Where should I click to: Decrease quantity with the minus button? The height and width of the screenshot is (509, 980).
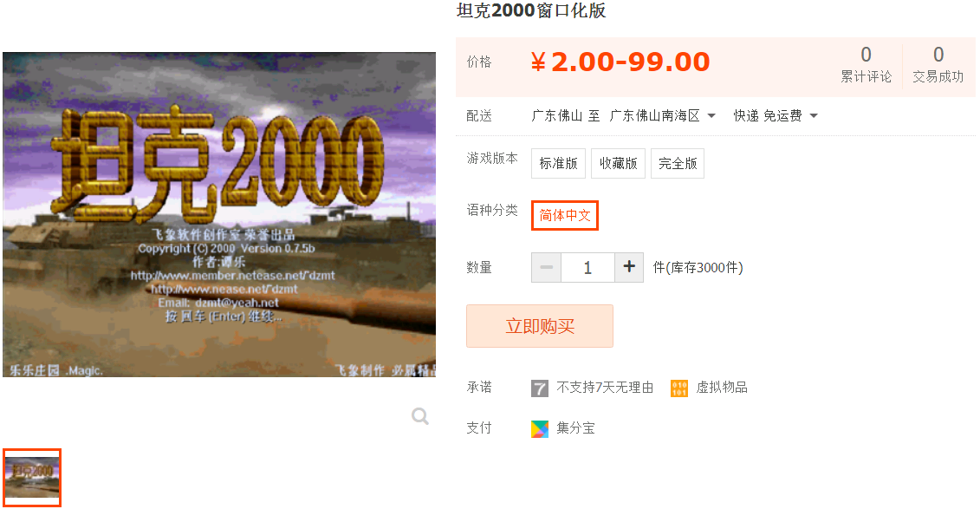pyautogui.click(x=546, y=267)
